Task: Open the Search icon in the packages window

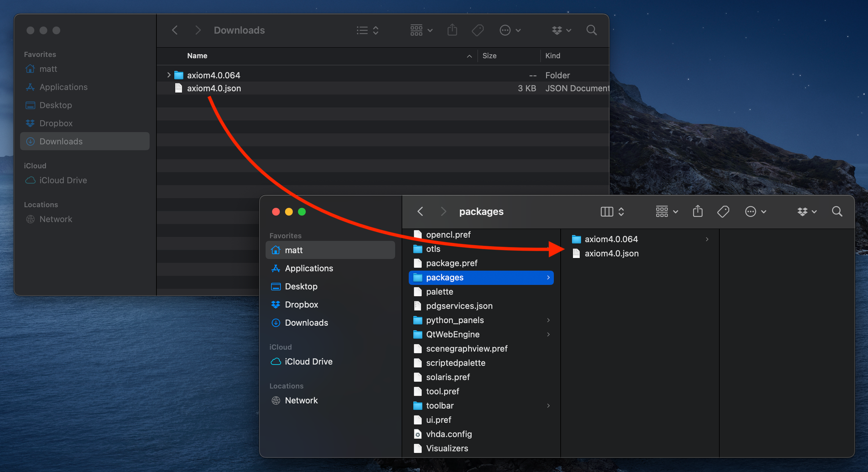Action: (837, 211)
